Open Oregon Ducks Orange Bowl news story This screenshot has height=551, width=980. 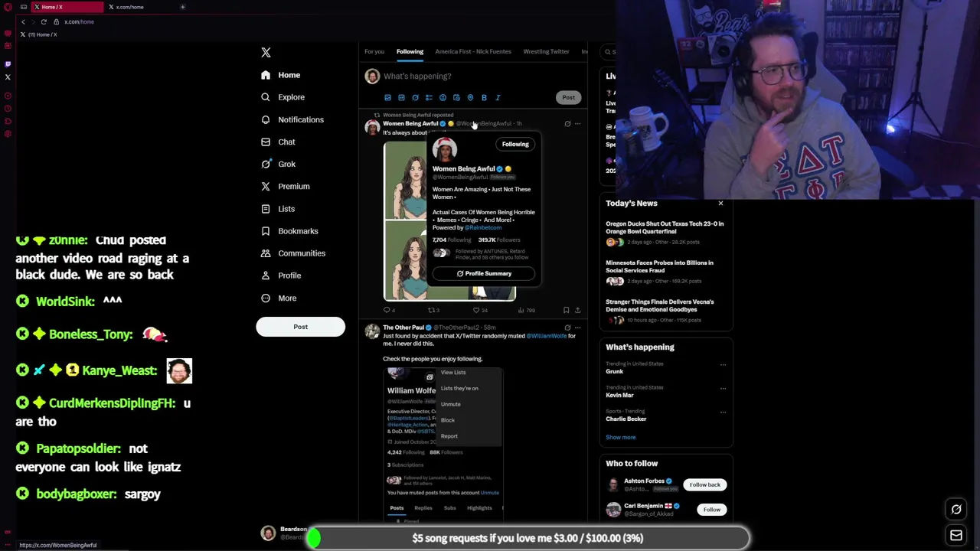(x=665, y=227)
